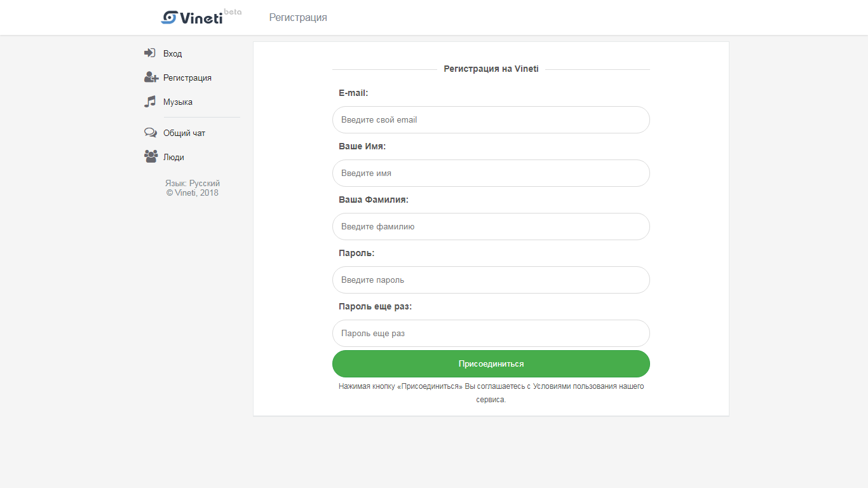Click the Введите фамилию field
The image size is (868, 488).
pos(491,226)
